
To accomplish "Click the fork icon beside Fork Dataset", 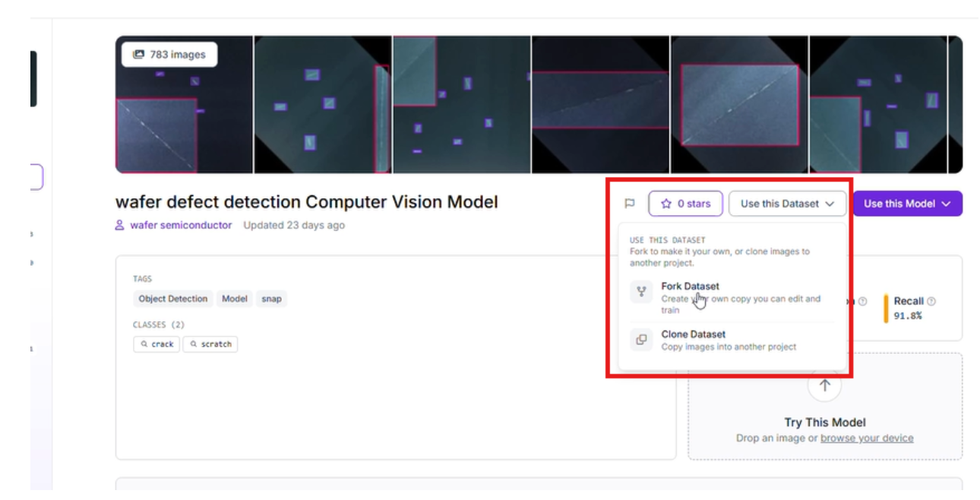I will click(642, 292).
